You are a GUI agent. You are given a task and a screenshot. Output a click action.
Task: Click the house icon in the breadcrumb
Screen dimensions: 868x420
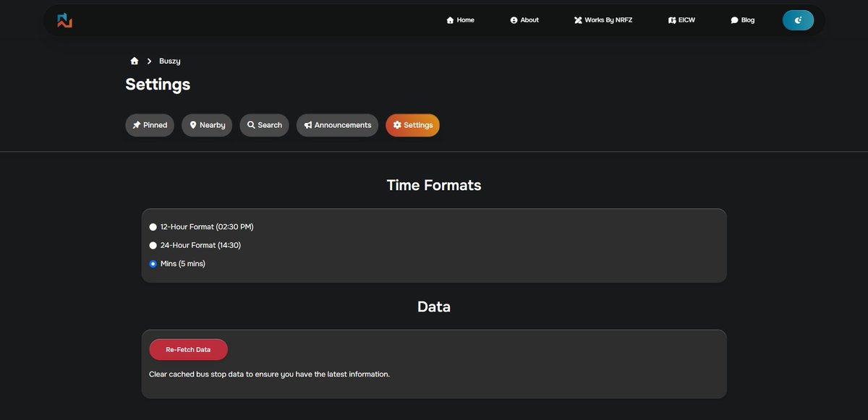point(134,61)
